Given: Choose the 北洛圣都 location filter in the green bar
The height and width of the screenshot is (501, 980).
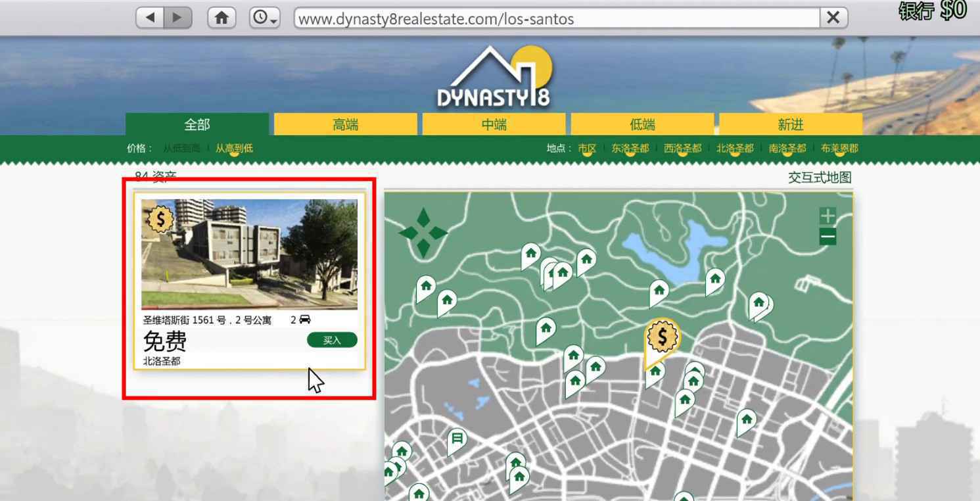Looking at the screenshot, I should [x=735, y=149].
